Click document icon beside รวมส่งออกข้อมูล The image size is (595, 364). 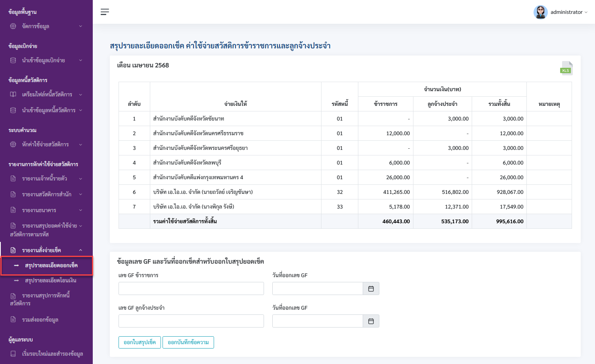(13, 320)
